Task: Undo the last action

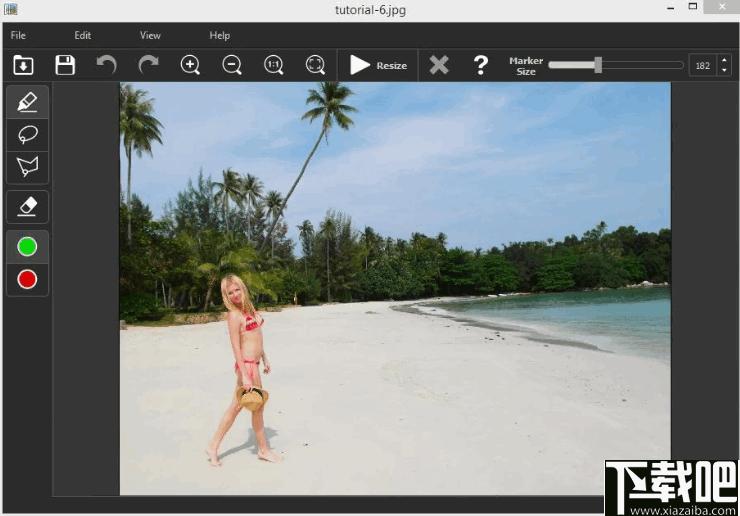Action: tap(107, 65)
